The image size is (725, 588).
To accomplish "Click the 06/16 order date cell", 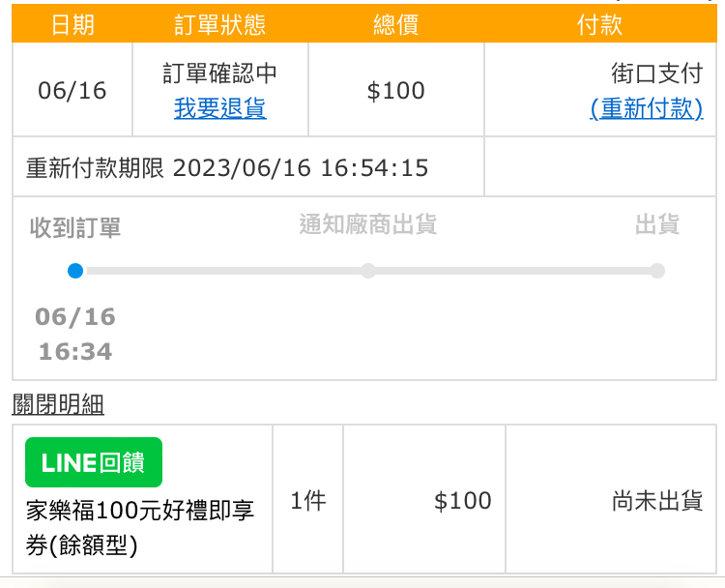I will (x=72, y=91).
